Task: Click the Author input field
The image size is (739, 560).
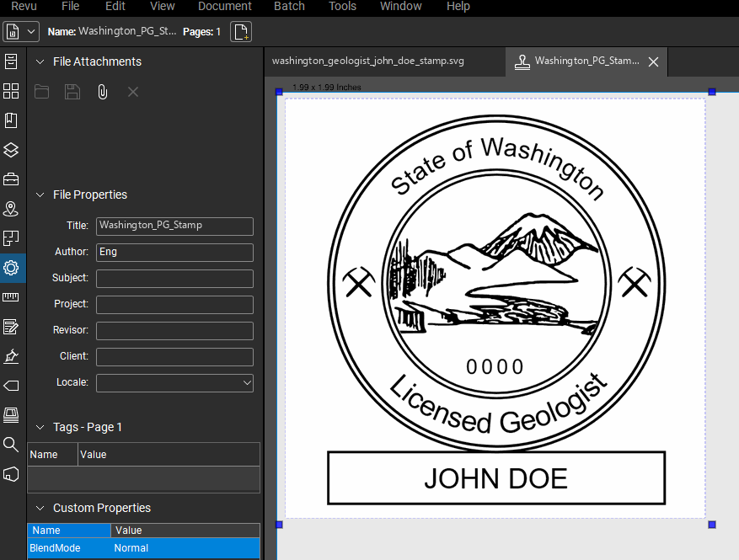Action: 175,252
